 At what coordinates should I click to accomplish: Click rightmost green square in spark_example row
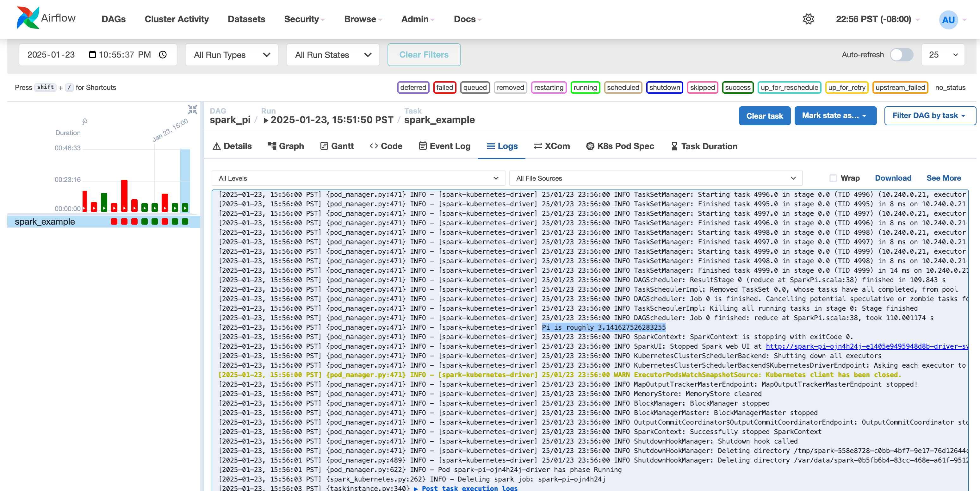[185, 221]
